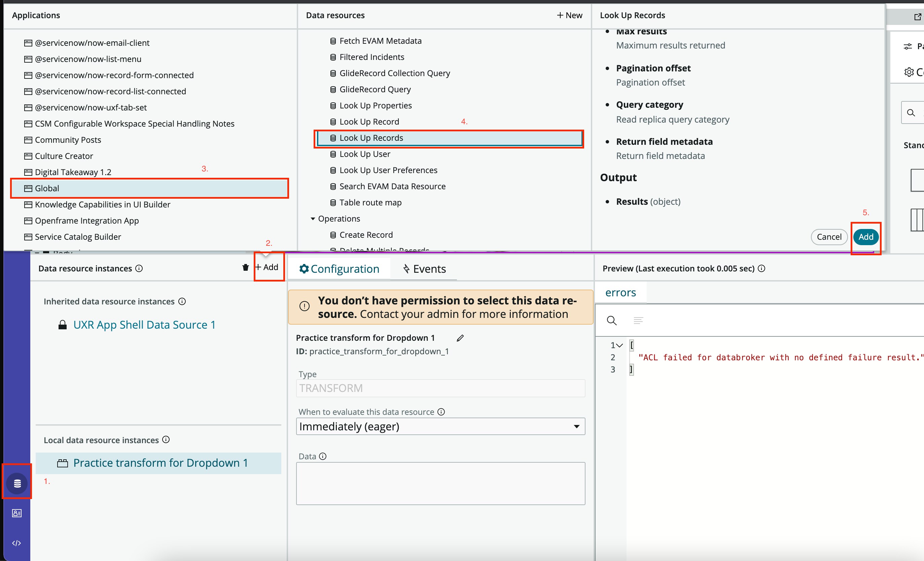Image resolution: width=924 pixels, height=561 pixels.
Task: Open UXR App Shell Data Source 1
Action: tap(144, 325)
